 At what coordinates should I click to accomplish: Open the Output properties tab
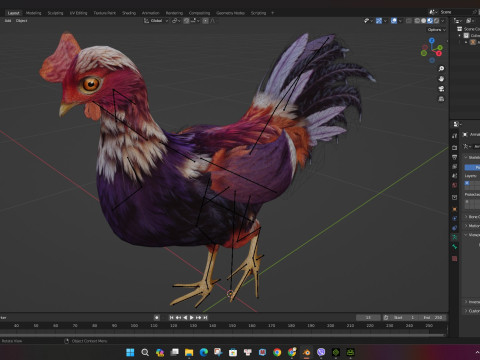pyautogui.click(x=454, y=157)
